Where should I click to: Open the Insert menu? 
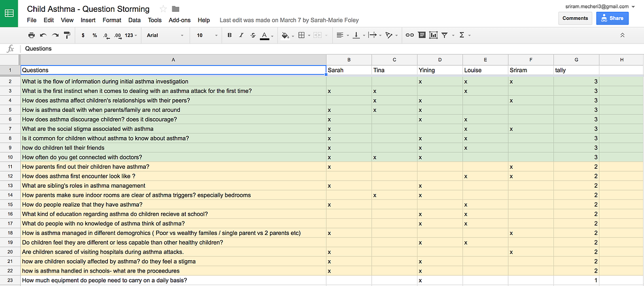(88, 20)
